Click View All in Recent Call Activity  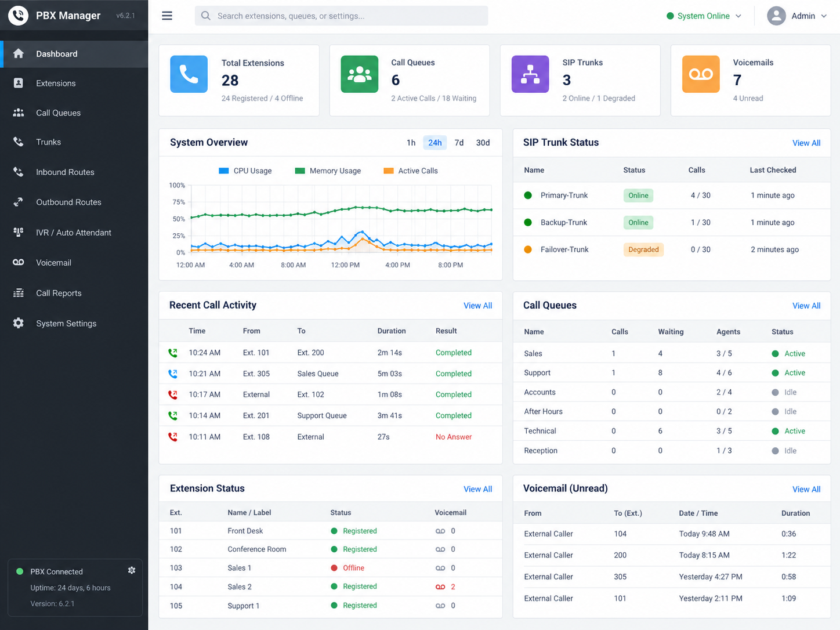point(477,306)
